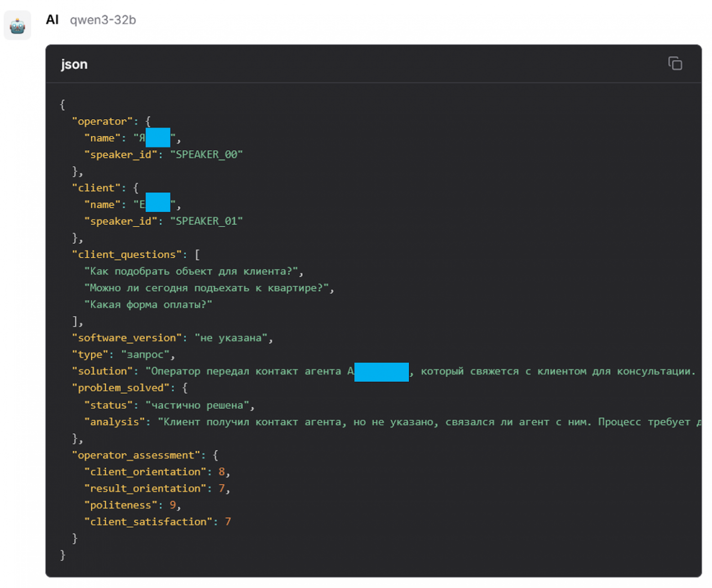
Task: Select question "Можно ли сегодня подъехать к квартире?"
Action: click(206, 288)
